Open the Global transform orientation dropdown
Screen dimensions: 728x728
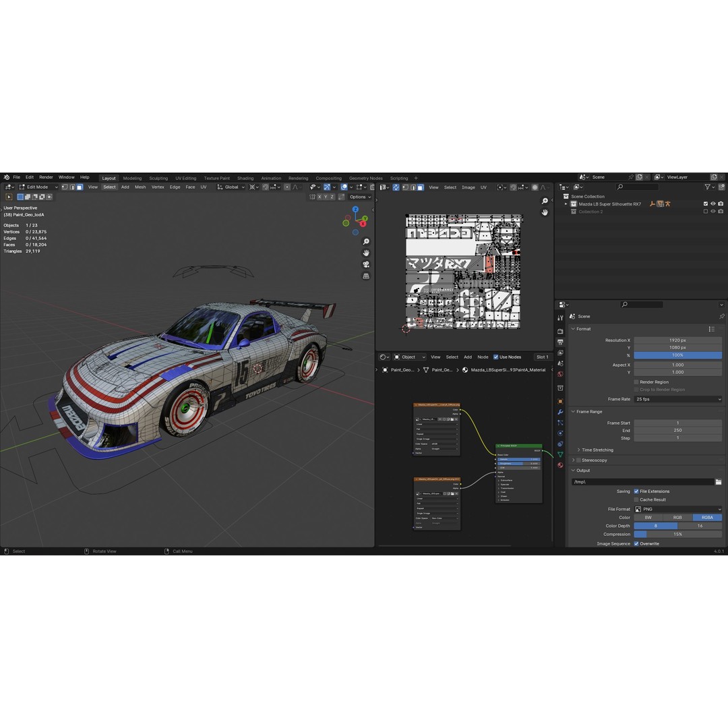pos(231,187)
